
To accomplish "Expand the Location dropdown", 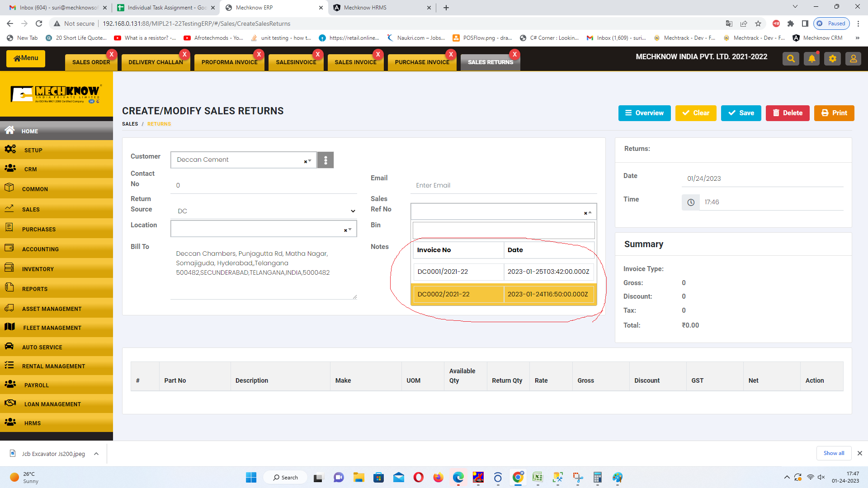I will 349,230.
